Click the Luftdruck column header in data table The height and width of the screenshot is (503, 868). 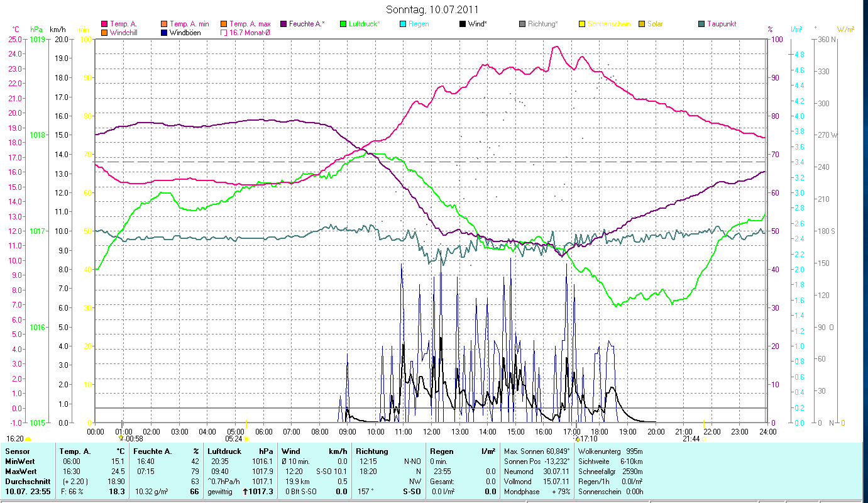click(224, 451)
